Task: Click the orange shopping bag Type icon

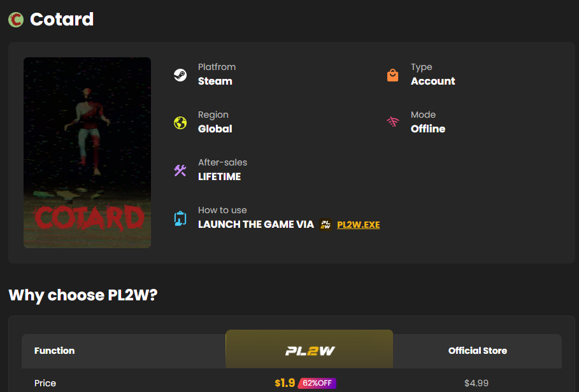Action: tap(392, 75)
